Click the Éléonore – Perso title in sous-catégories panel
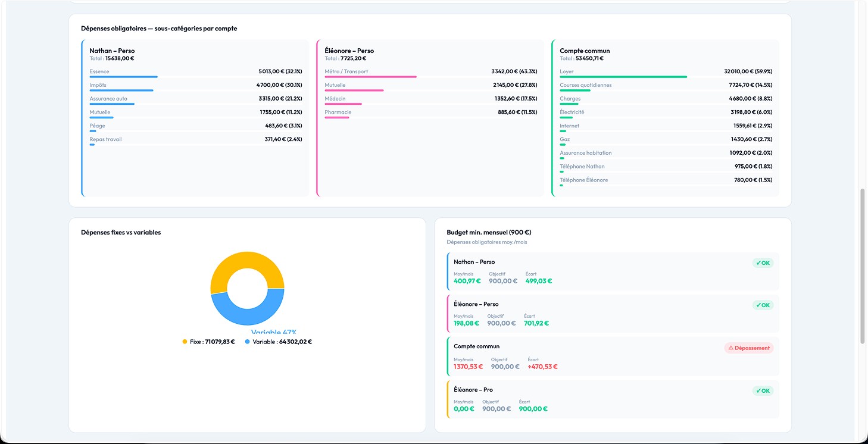Image resolution: width=868 pixels, height=444 pixels. click(349, 51)
